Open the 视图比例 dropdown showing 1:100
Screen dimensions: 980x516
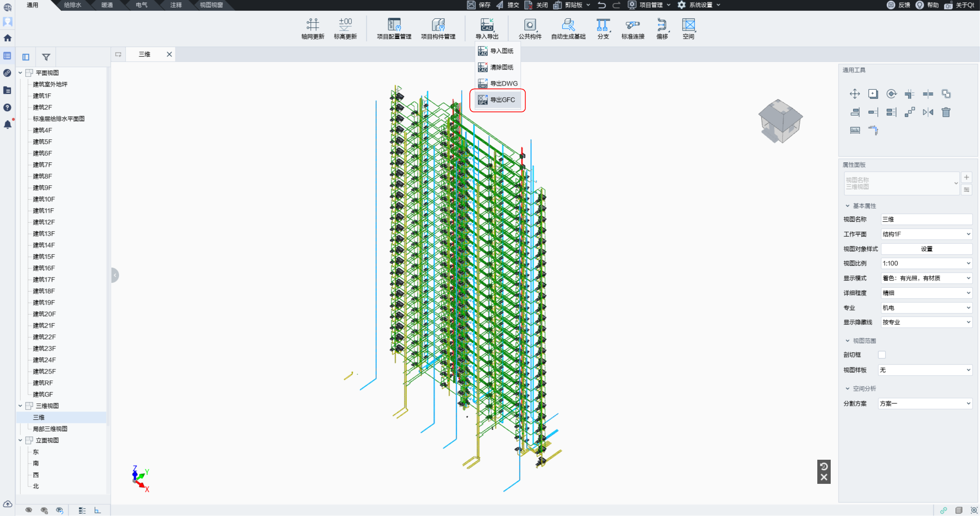coord(926,263)
